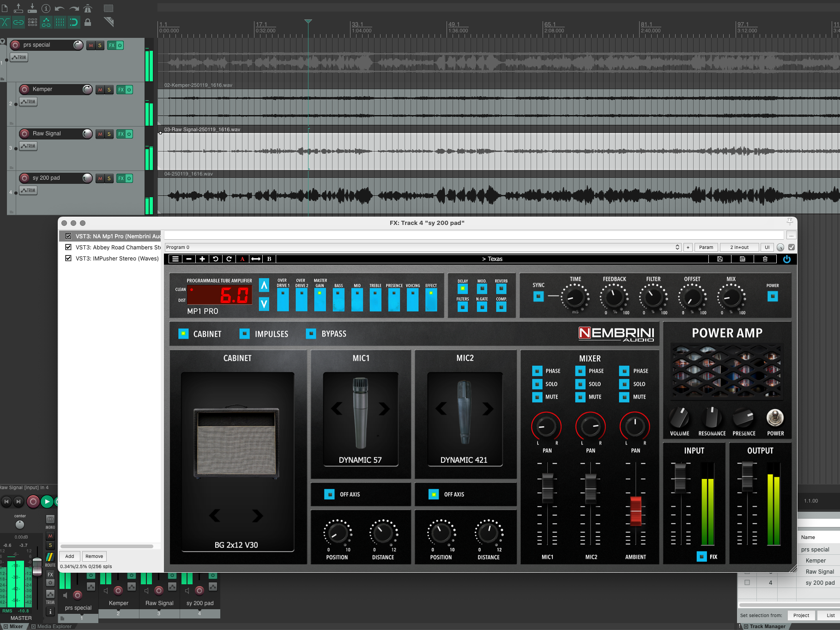Toggle the item grouping chain-link icon
The width and height of the screenshot is (840, 630).
coord(18,22)
